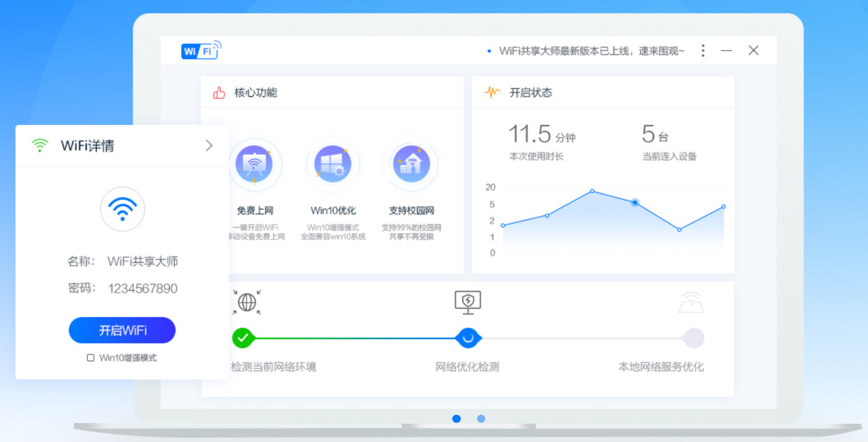The image size is (868, 442).
Task: Expand WiFi详情 with the right chevron
Action: [209, 145]
